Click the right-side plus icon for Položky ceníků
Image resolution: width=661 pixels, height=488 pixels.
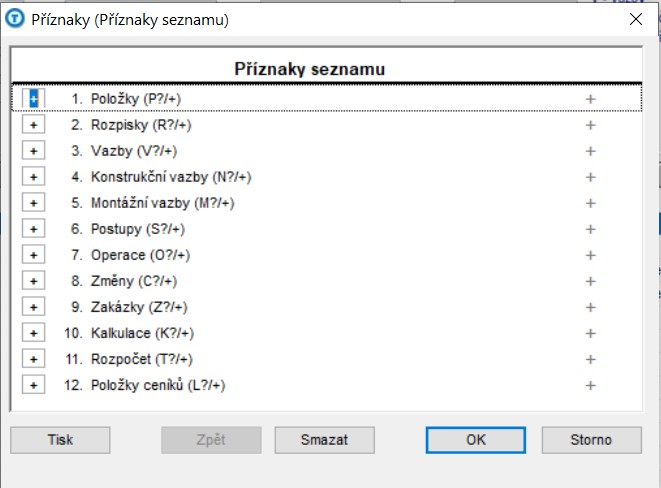tap(590, 385)
